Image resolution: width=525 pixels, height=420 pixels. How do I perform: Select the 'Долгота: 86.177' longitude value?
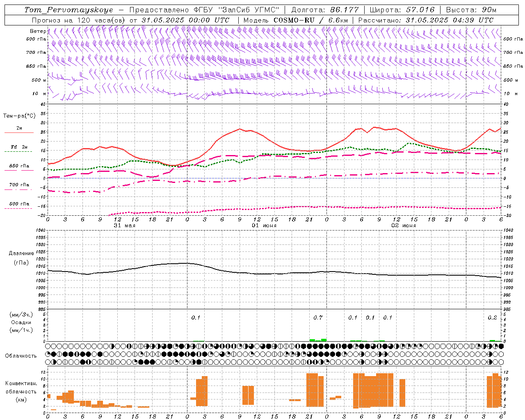point(325,10)
